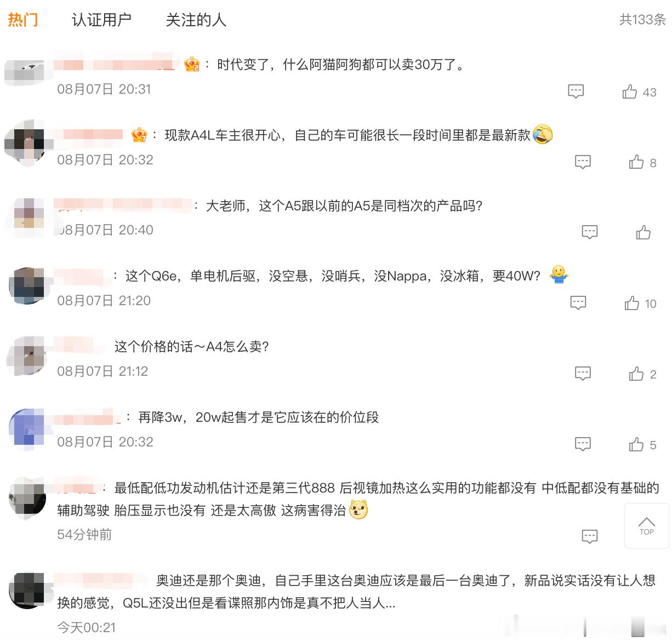Reply to the 大老师 A5 question comment
672x642 pixels.
pos(590,233)
